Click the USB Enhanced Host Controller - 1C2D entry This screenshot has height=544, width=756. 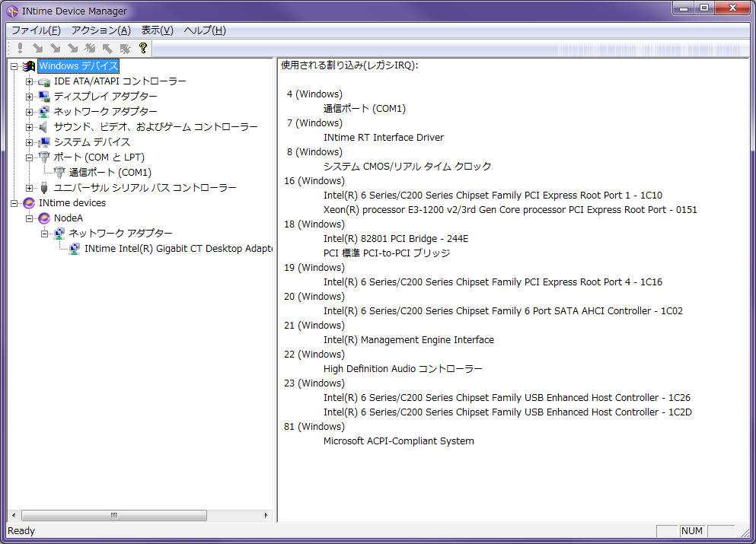click(x=508, y=412)
